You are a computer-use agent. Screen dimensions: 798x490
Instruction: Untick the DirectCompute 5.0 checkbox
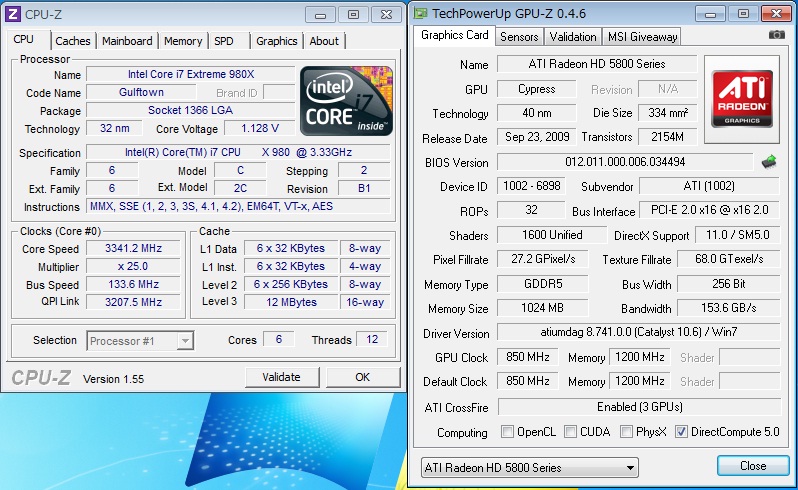tap(681, 431)
